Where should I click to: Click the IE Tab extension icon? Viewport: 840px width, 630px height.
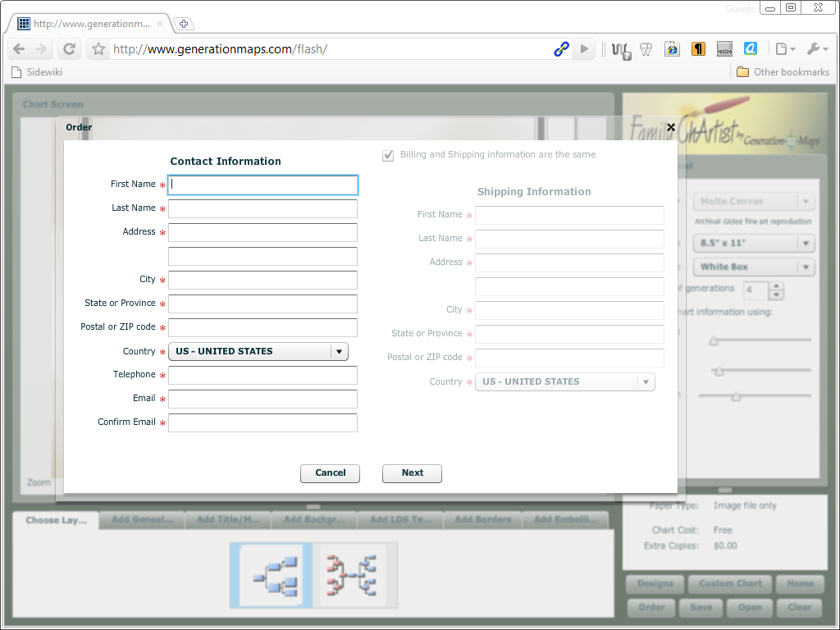tap(672, 49)
